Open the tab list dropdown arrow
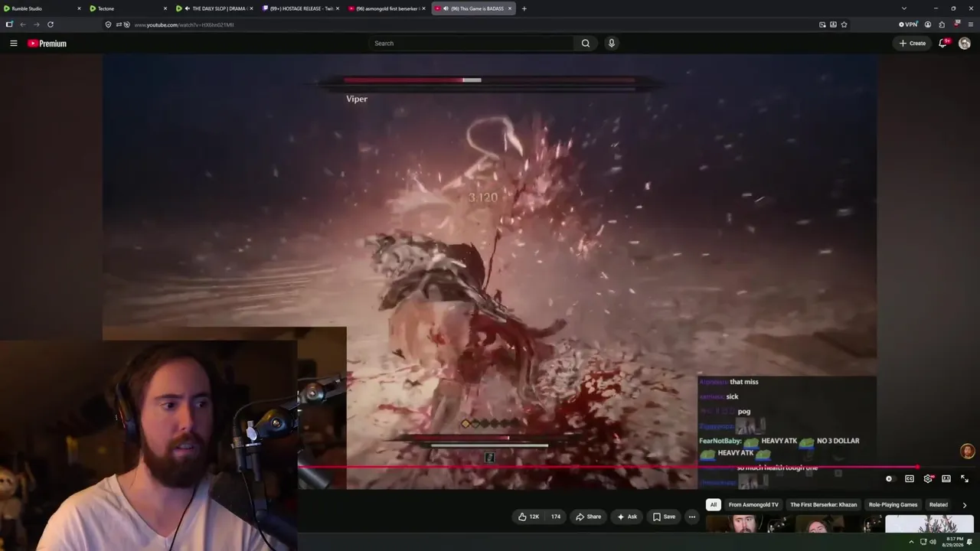Viewport: 980px width, 551px height. click(903, 8)
